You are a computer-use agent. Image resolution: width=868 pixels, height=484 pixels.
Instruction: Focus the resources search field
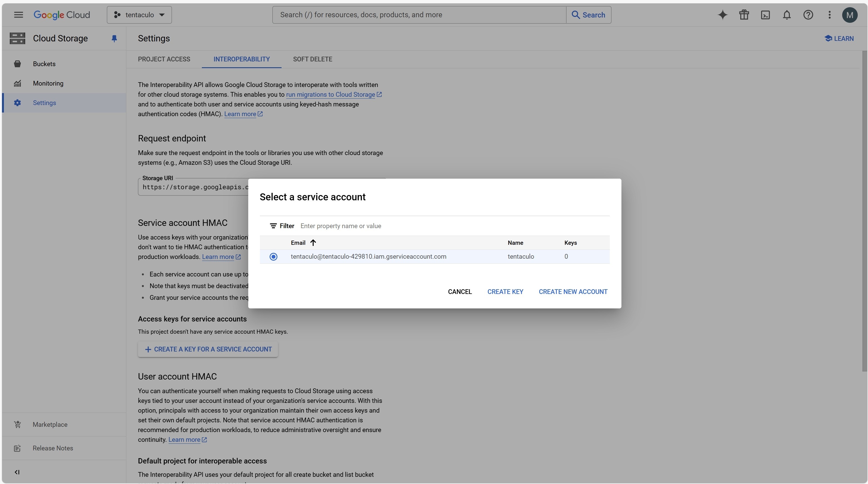pyautogui.click(x=419, y=15)
